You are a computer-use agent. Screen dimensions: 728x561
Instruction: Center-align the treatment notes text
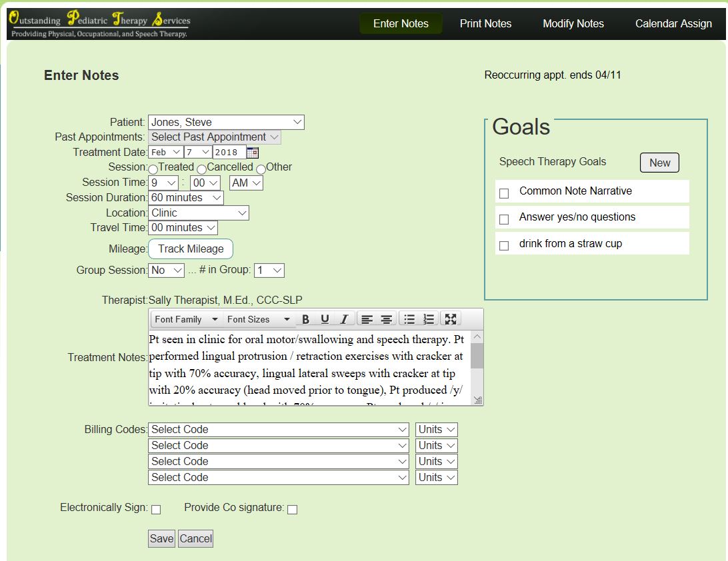[386, 319]
